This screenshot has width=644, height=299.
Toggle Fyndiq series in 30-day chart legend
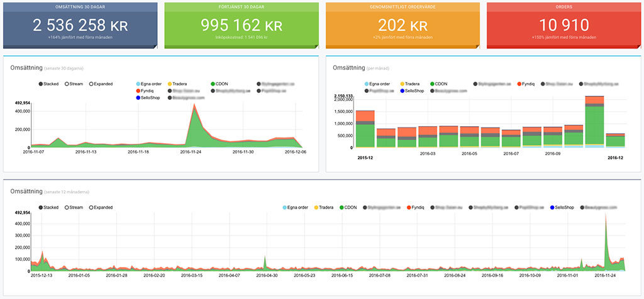(145, 90)
